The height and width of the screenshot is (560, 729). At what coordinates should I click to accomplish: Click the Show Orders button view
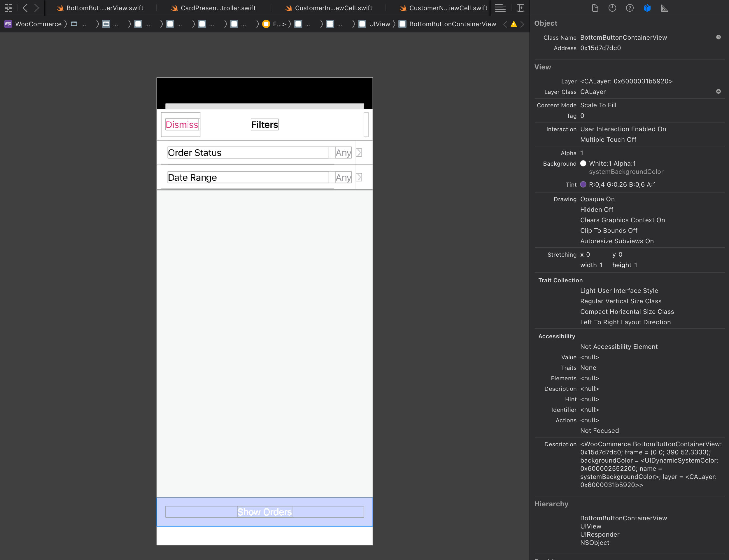tap(264, 512)
